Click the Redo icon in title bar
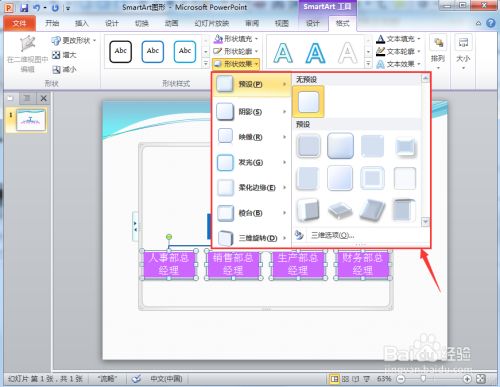The height and width of the screenshot is (387, 500). [x=55, y=8]
